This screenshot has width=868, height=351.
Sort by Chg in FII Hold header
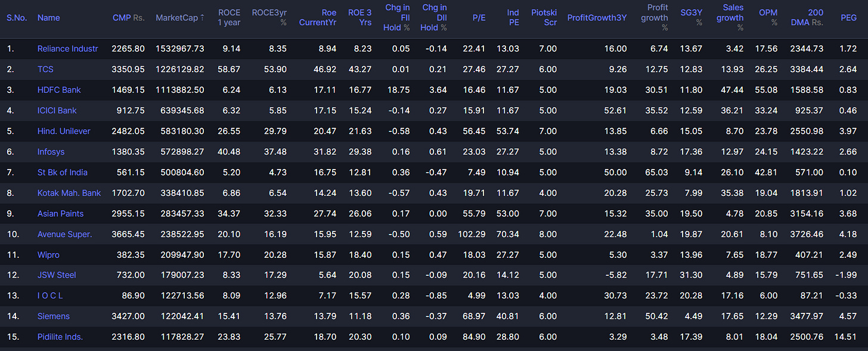tap(398, 18)
